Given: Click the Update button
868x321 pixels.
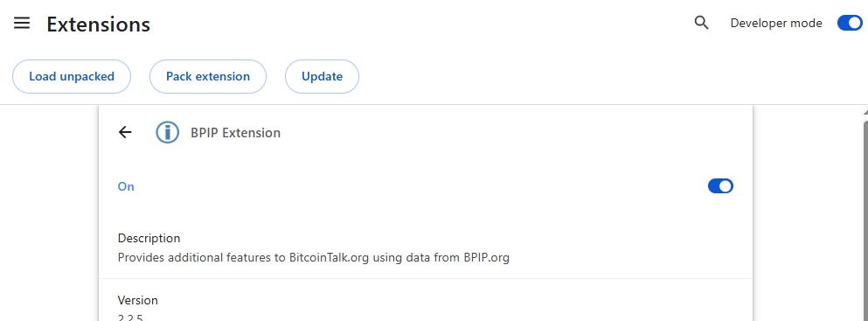Looking at the screenshot, I should 323,76.
